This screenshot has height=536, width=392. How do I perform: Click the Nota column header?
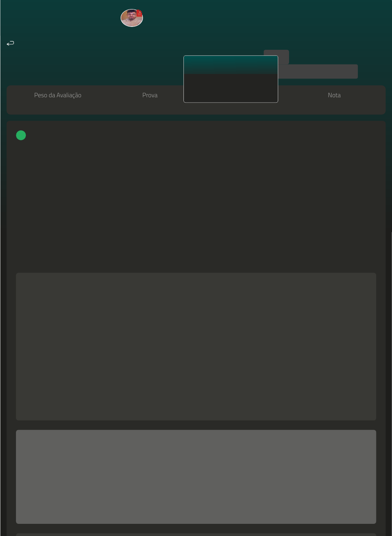pyautogui.click(x=334, y=95)
